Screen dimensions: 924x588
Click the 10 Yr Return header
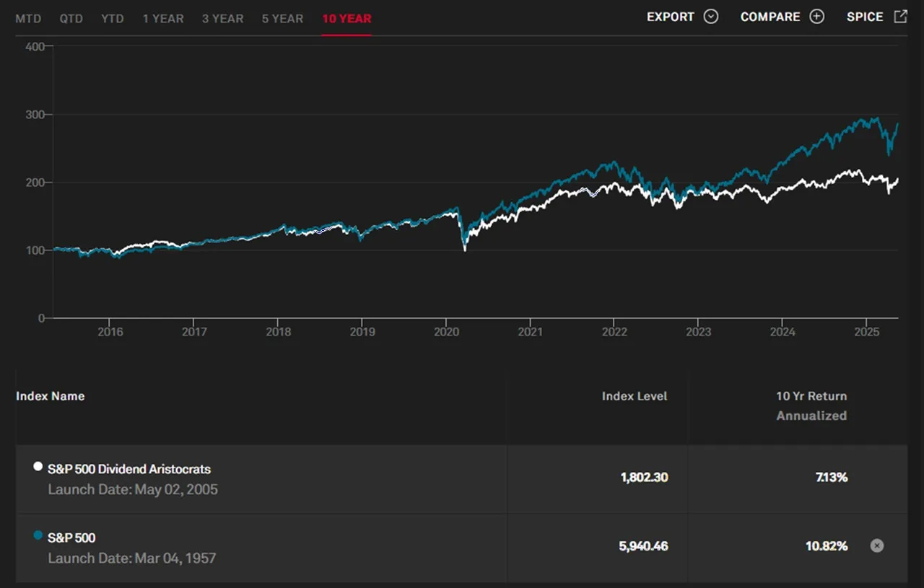pyautogui.click(x=811, y=396)
